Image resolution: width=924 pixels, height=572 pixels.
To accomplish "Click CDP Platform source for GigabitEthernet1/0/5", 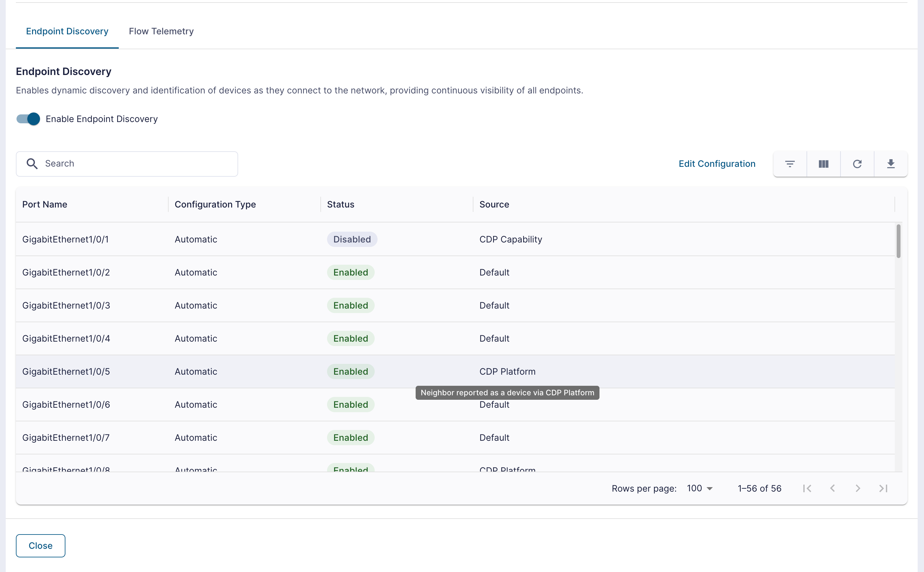I will pyautogui.click(x=507, y=371).
